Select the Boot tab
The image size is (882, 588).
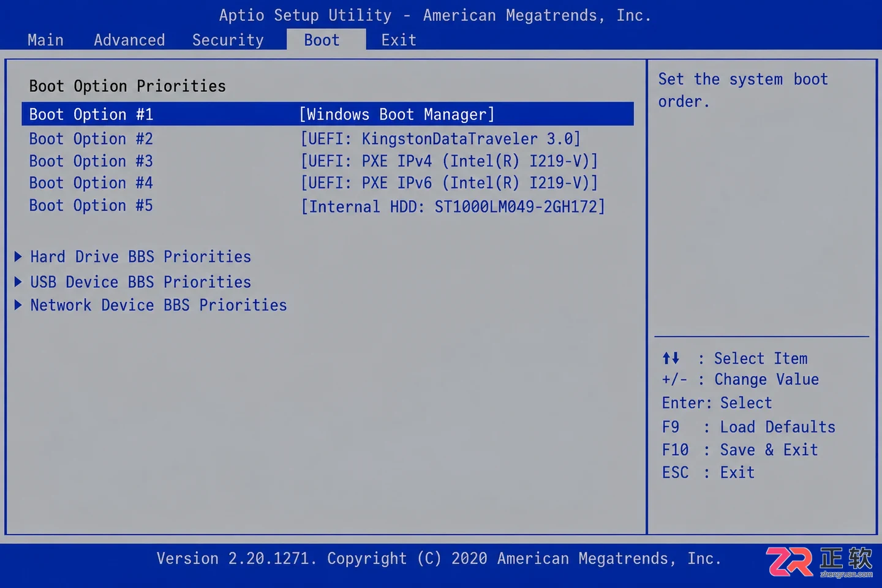(x=326, y=40)
